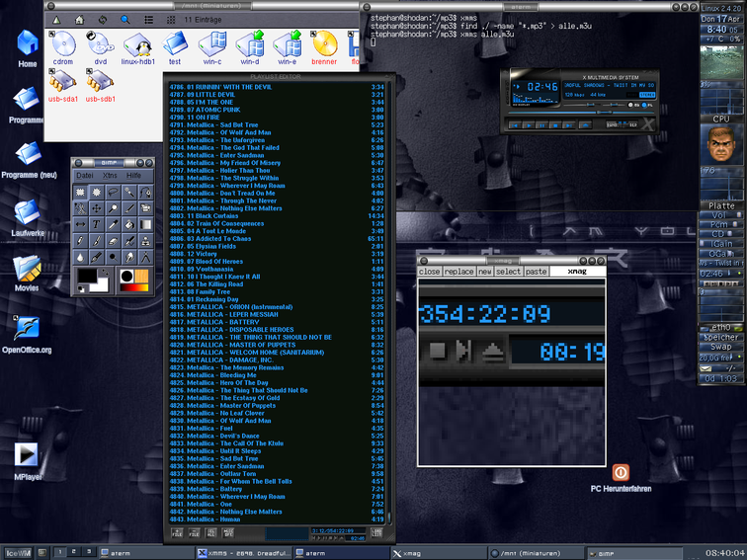Open the active gradient selector in GIMP
This screenshot has height=560, width=747.
point(134,287)
